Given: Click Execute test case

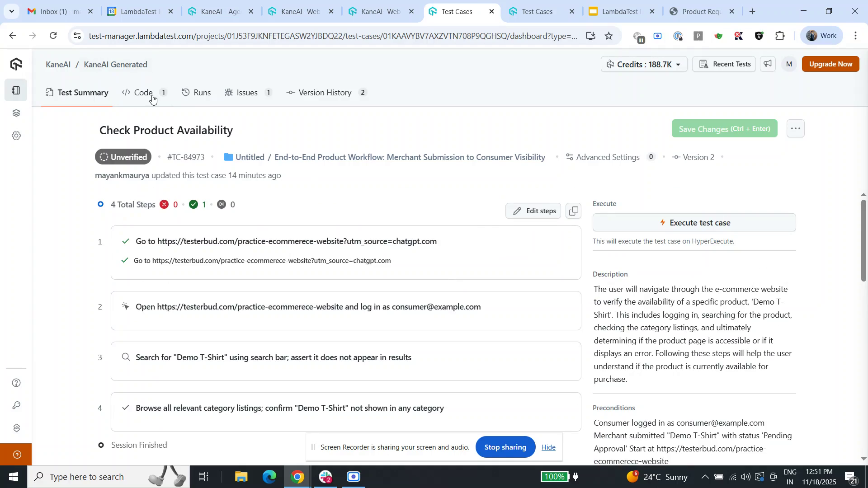Looking at the screenshot, I should click(x=694, y=222).
